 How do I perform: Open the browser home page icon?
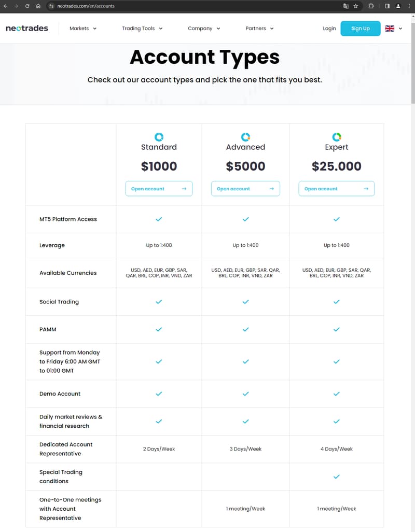[x=38, y=6]
